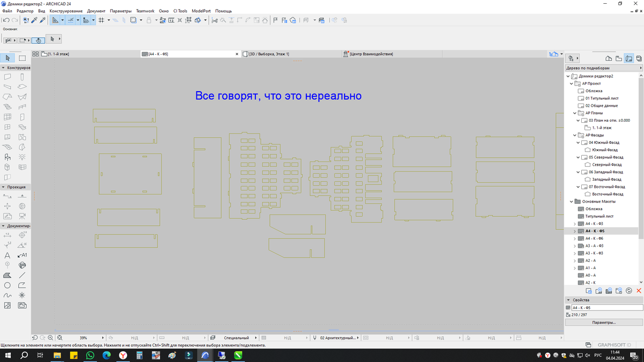Open the Специальный layer combination selector

(x=232, y=338)
